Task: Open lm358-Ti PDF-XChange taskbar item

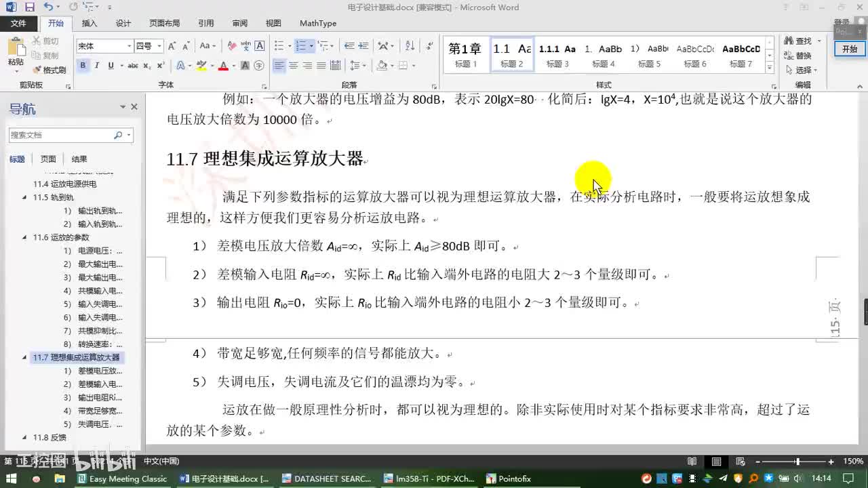Action: point(429,479)
